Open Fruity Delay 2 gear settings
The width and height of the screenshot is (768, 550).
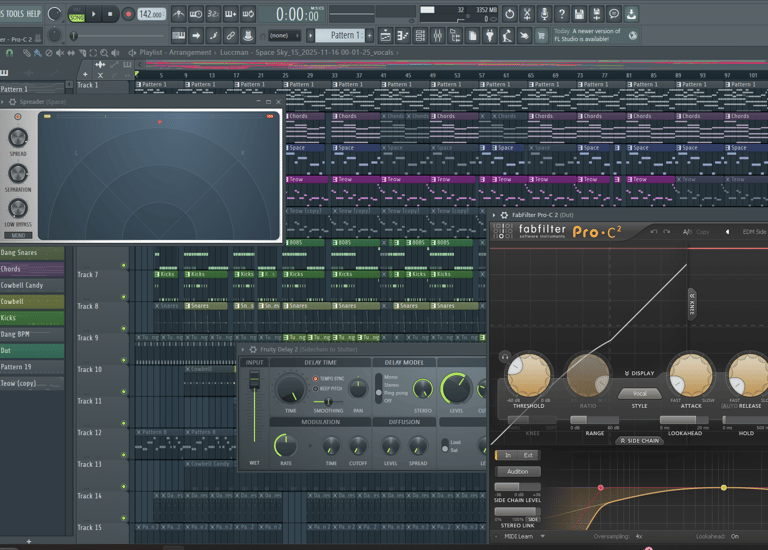pyautogui.click(x=253, y=350)
